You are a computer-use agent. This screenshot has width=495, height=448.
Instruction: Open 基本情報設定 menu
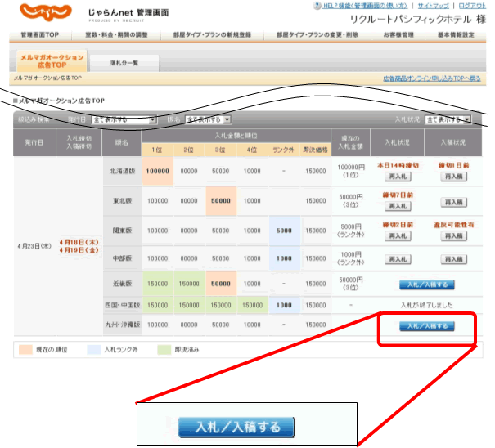[x=456, y=34]
